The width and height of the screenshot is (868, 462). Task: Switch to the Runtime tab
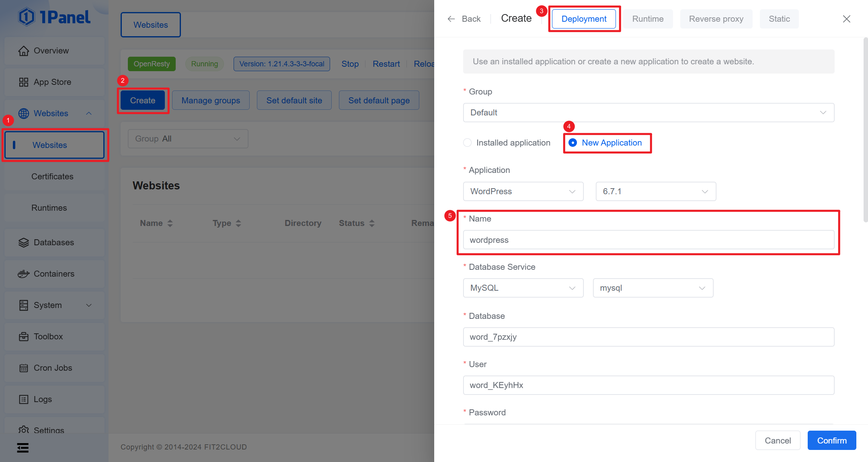point(648,19)
